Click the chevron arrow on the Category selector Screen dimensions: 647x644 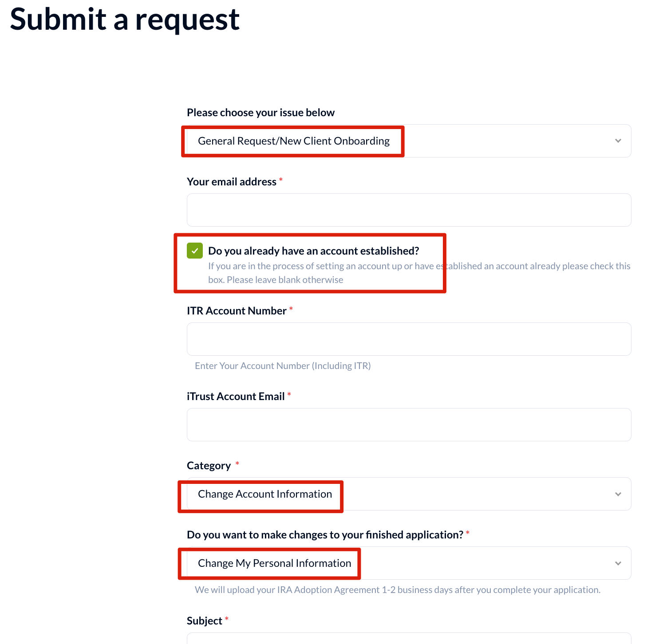click(618, 494)
